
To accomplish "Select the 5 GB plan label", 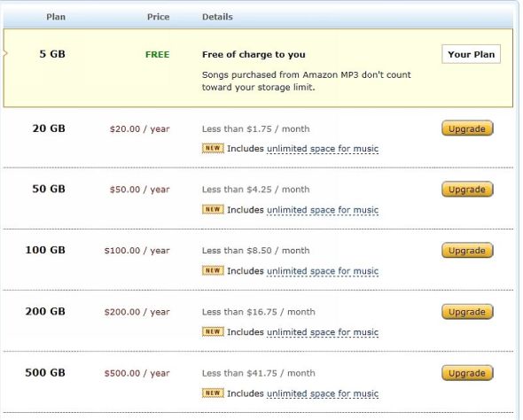I will pyautogui.click(x=52, y=54).
